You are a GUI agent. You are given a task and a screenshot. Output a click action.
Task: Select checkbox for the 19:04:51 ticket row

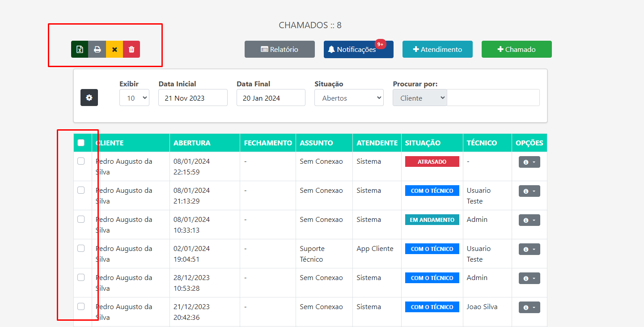click(81, 248)
